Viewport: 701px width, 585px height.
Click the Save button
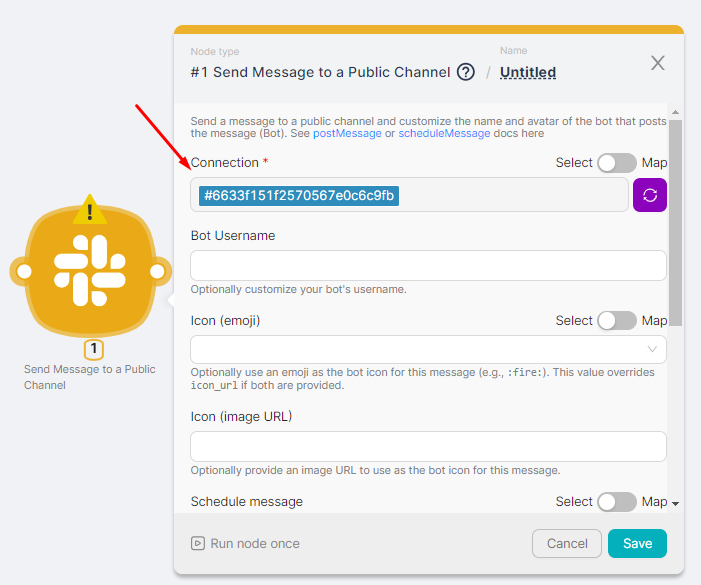point(637,544)
